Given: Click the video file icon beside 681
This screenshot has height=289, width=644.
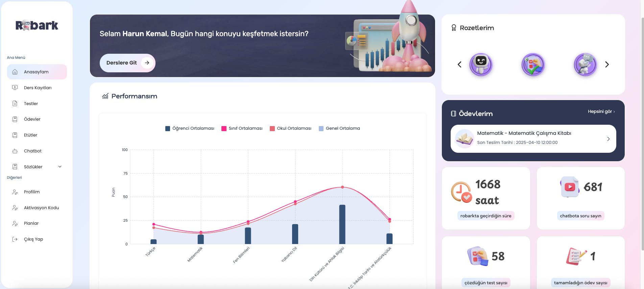Looking at the screenshot, I should click(570, 187).
